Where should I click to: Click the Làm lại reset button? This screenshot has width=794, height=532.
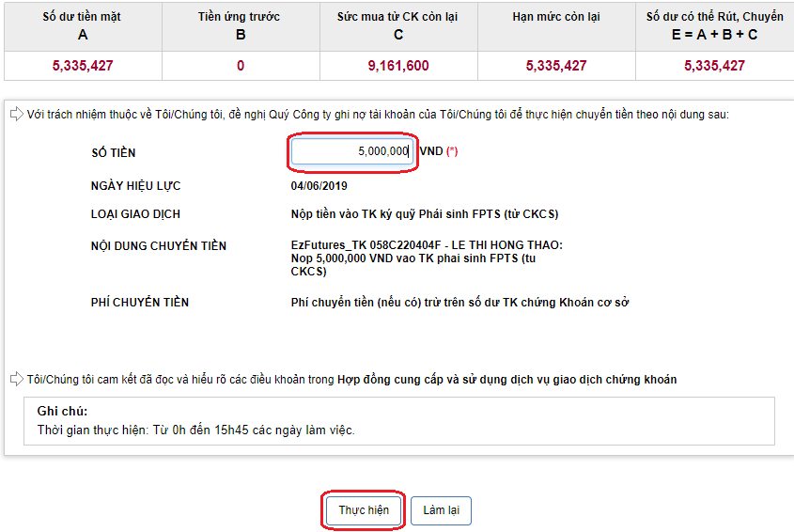pos(441,510)
